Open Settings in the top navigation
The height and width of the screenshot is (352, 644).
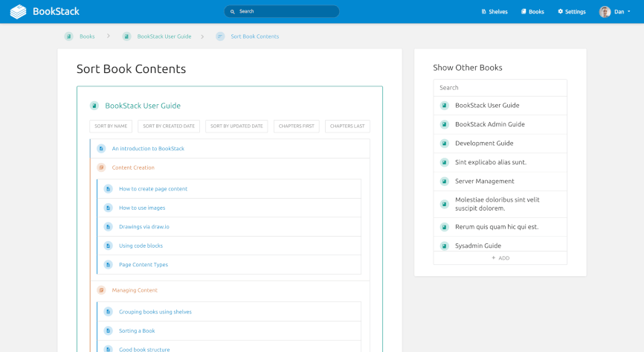572,11
